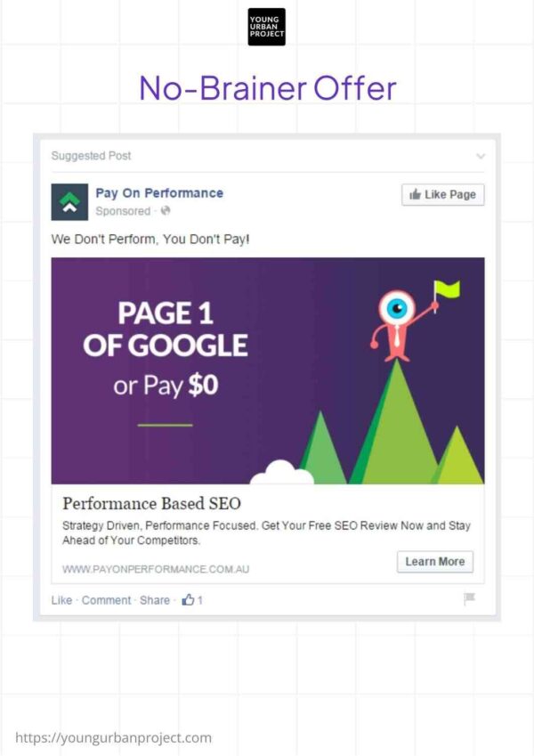
Task: Click the WWW.PAYONPERFORMANCE.COM.AU display URL
Action: [155, 568]
